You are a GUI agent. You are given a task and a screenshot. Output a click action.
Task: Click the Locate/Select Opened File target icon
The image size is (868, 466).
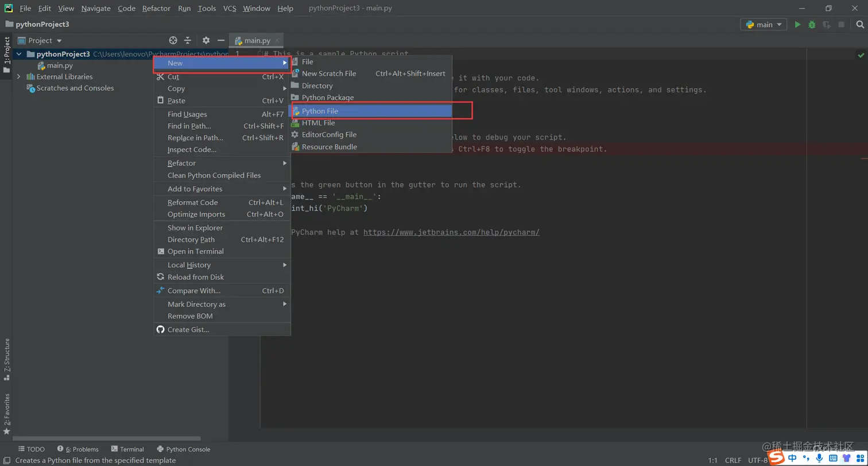point(173,40)
